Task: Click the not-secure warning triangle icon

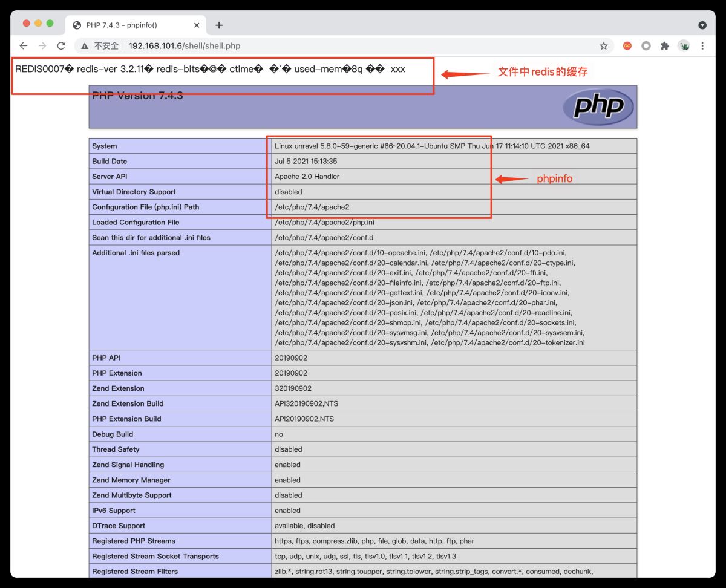Action: 85,46
